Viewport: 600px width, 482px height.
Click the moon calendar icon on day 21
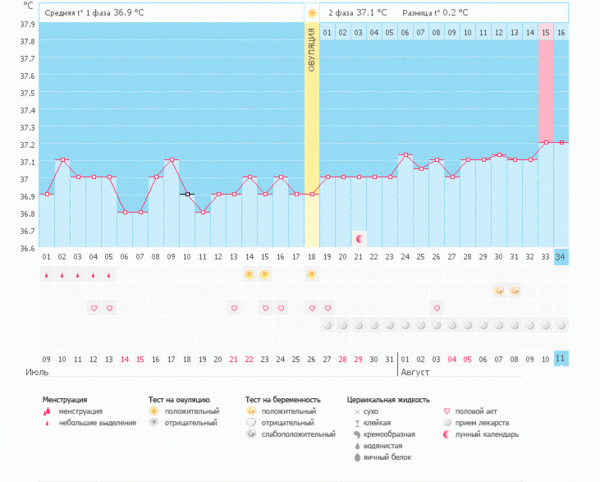pyautogui.click(x=359, y=238)
